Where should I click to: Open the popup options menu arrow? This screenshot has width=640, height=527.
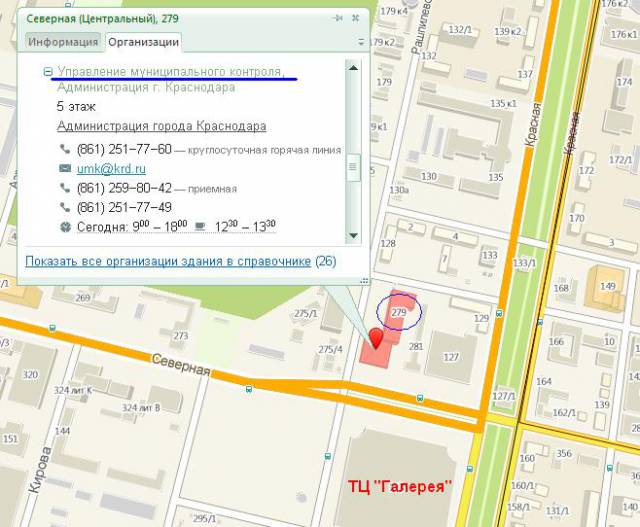(x=361, y=42)
